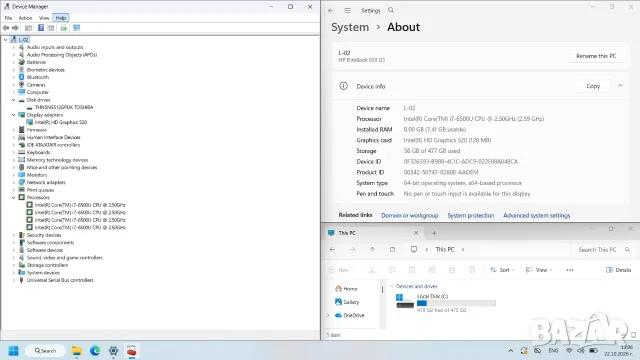Collapse the Device info section chevron
The image size is (640, 360).
pos(620,86)
